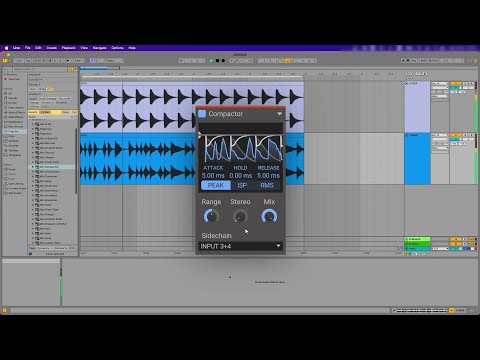Screen dimensions: 480x360
Task: Click the cyan main track header
Action: click(x=417, y=249)
